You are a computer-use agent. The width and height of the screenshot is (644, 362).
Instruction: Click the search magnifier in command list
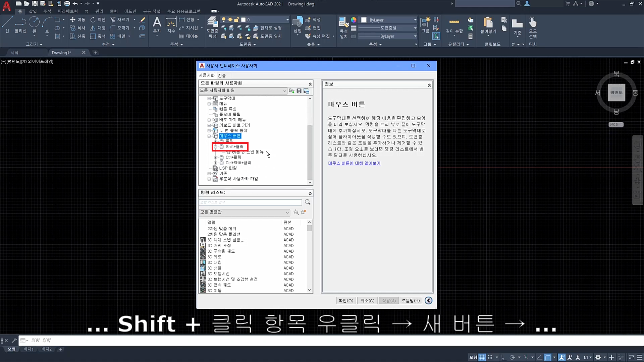pos(308,202)
